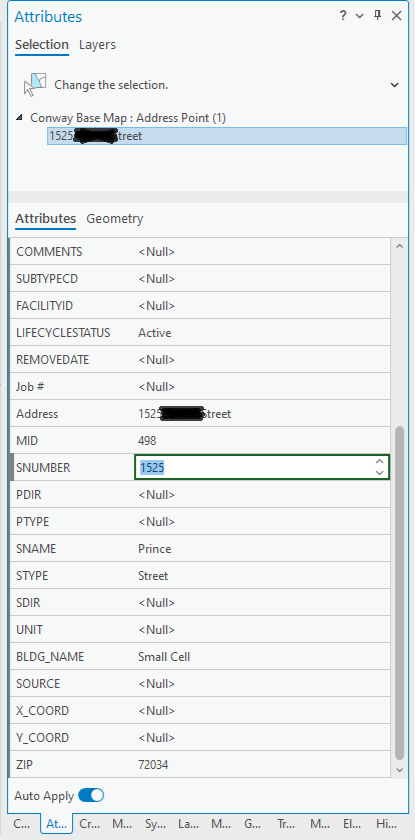This screenshot has height=840, width=415.
Task: Open the help question mark icon
Action: pos(343,16)
